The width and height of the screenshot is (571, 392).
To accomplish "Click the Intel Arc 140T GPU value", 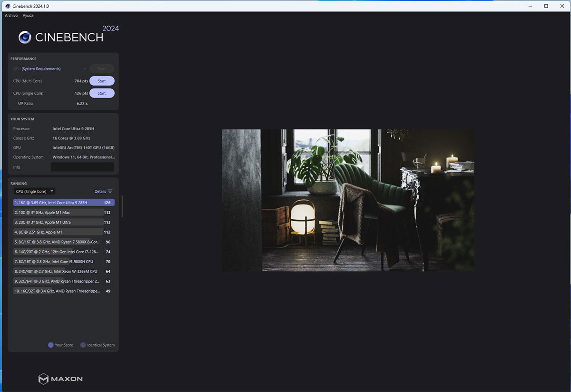I will [x=83, y=148].
